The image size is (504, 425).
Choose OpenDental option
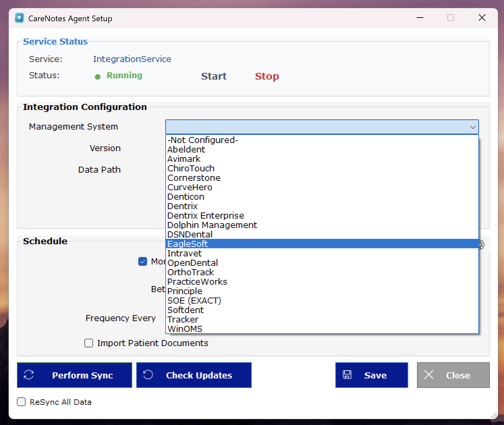click(x=322, y=263)
